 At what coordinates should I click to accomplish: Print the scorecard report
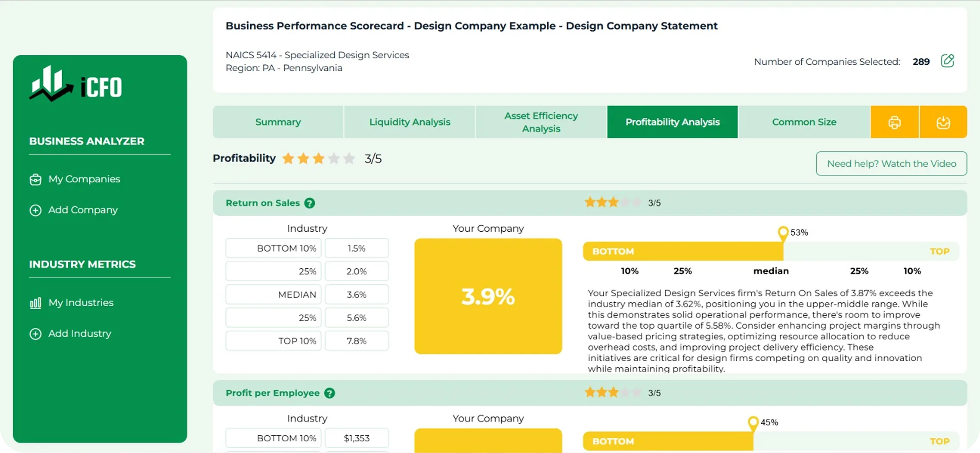895,122
